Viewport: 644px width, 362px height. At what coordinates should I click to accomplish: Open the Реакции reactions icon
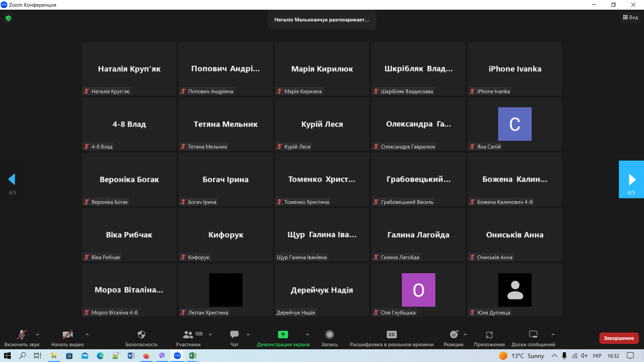pyautogui.click(x=454, y=335)
